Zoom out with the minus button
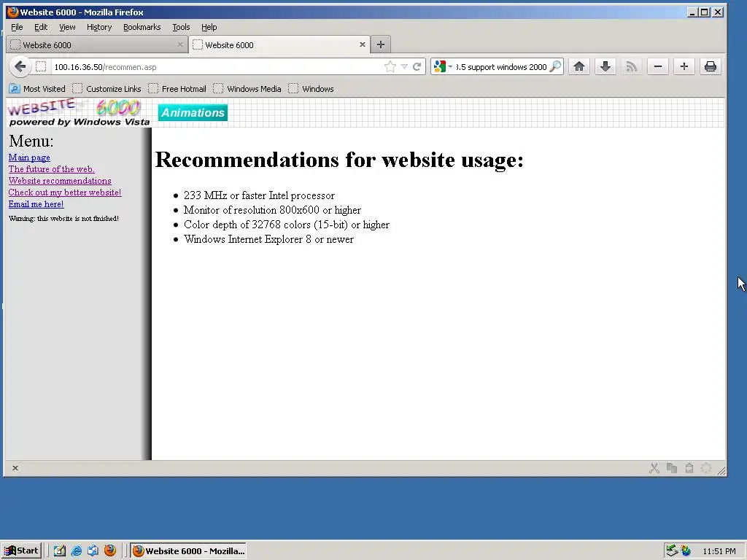The width and height of the screenshot is (747, 560). (657, 66)
